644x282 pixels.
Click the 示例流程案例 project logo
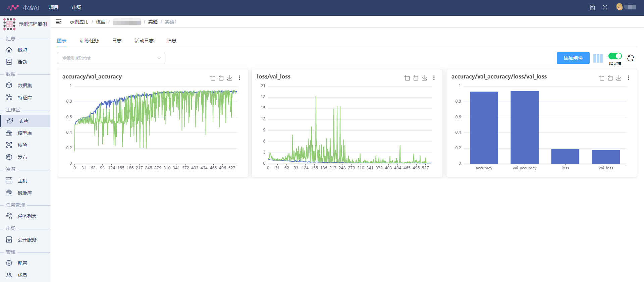9,24
